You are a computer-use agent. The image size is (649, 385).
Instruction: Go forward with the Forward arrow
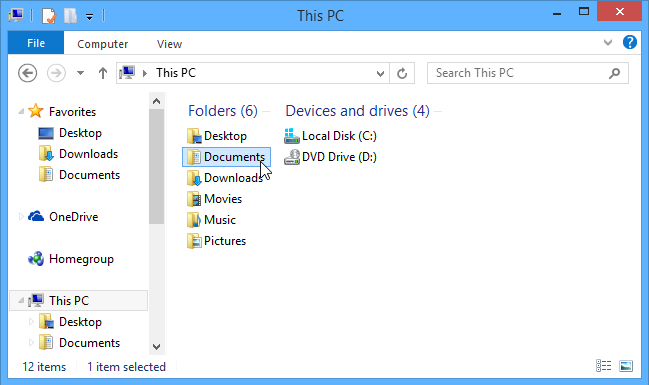tap(56, 73)
